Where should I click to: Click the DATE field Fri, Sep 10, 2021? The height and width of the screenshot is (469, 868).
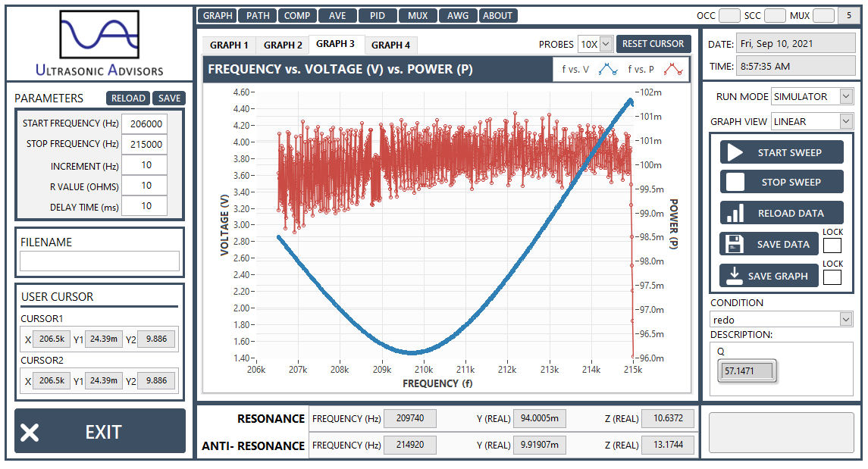797,44
